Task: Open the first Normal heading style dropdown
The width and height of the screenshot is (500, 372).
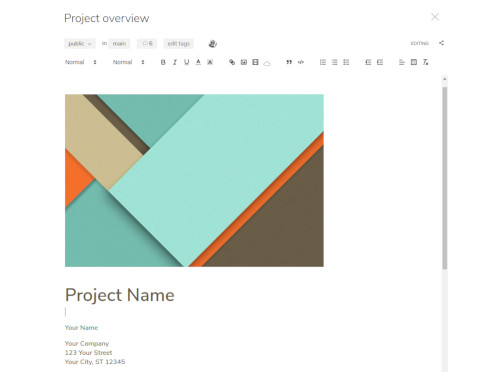Action: 81,62
